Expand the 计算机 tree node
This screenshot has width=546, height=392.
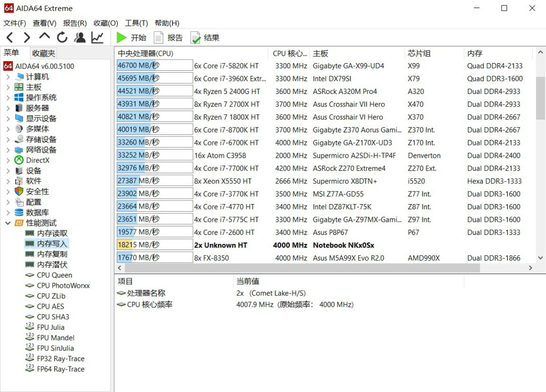click(8, 77)
